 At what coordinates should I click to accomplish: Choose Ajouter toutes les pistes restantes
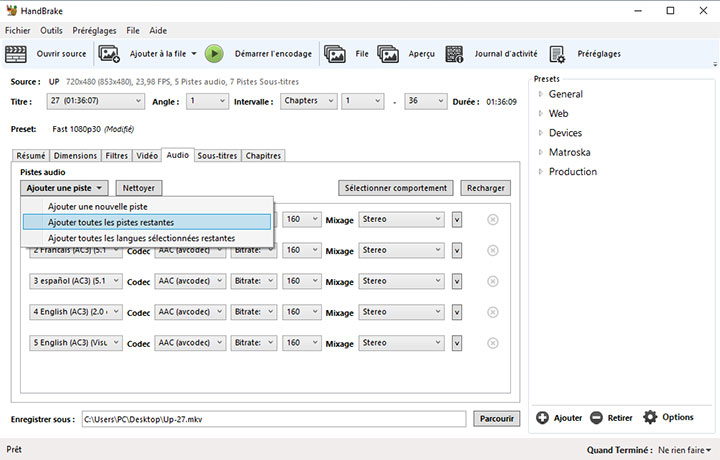click(147, 222)
